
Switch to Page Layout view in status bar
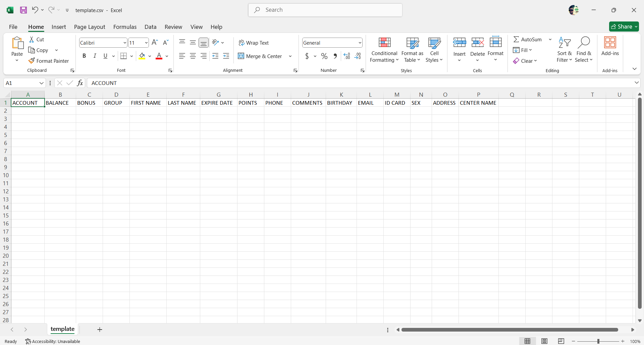point(544,341)
